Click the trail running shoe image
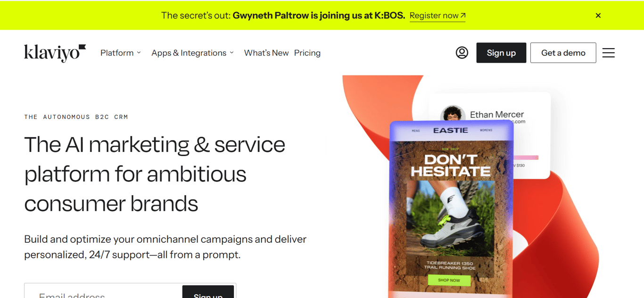644x298 pixels. point(451,219)
